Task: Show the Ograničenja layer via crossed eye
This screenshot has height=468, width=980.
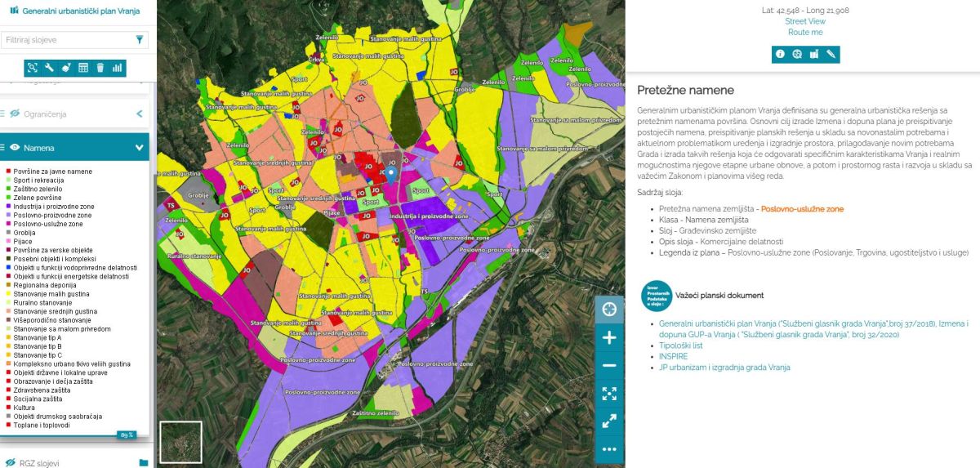Action: [x=15, y=114]
